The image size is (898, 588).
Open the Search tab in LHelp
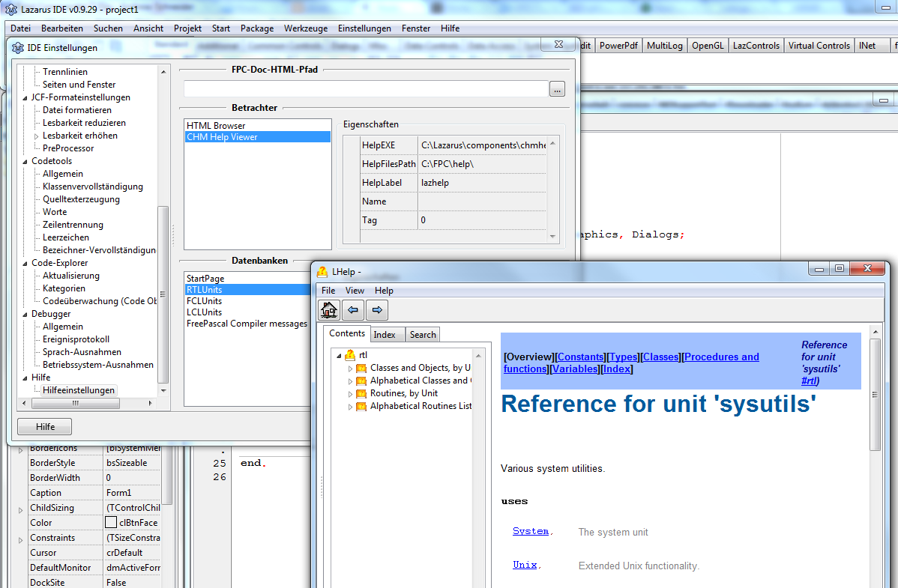(x=422, y=335)
